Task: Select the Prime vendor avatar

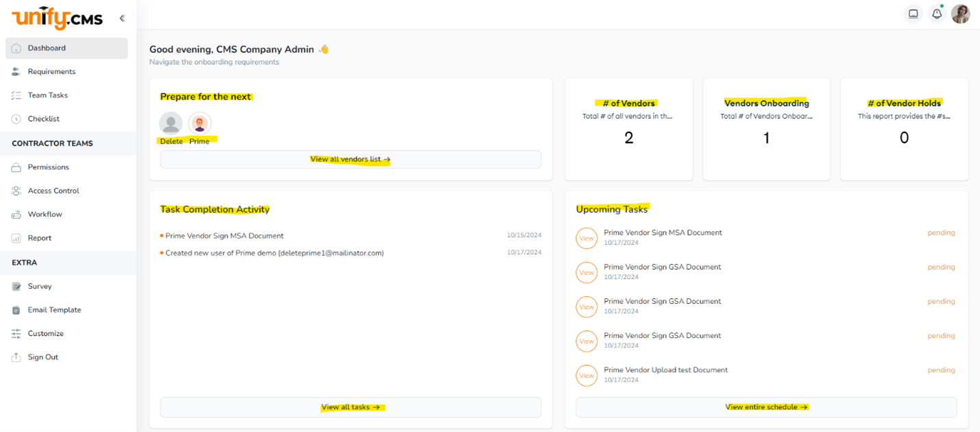Action: point(199,123)
